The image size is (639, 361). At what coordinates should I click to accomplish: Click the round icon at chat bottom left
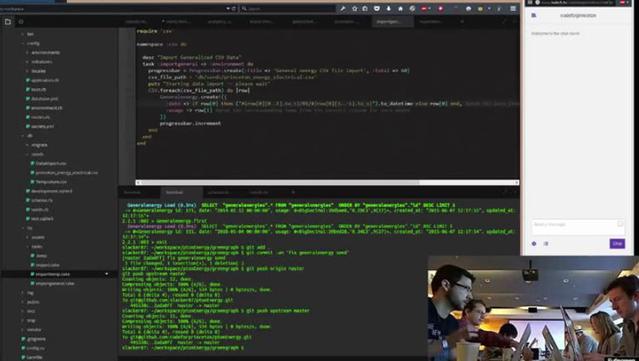[534, 244]
